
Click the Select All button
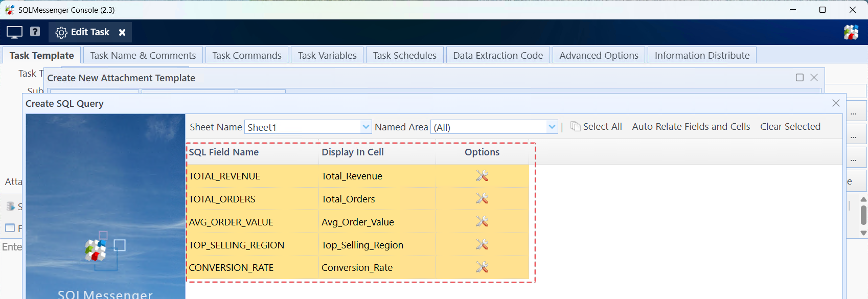coord(596,126)
